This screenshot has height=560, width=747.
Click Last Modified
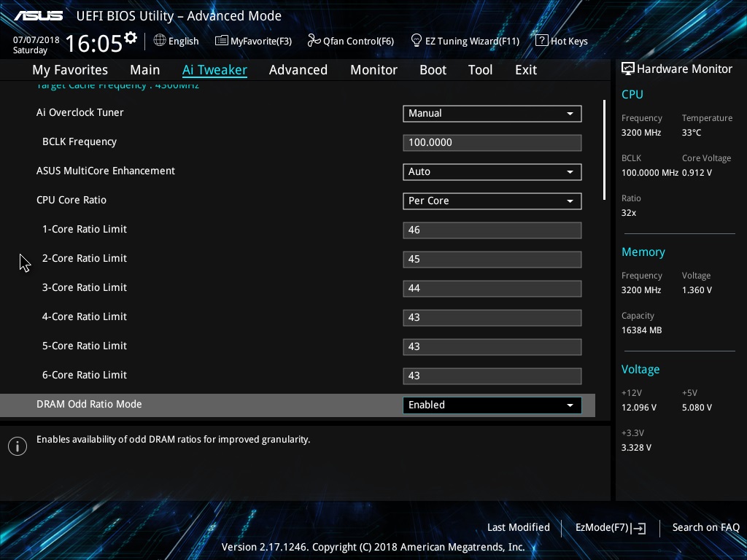coord(519,528)
